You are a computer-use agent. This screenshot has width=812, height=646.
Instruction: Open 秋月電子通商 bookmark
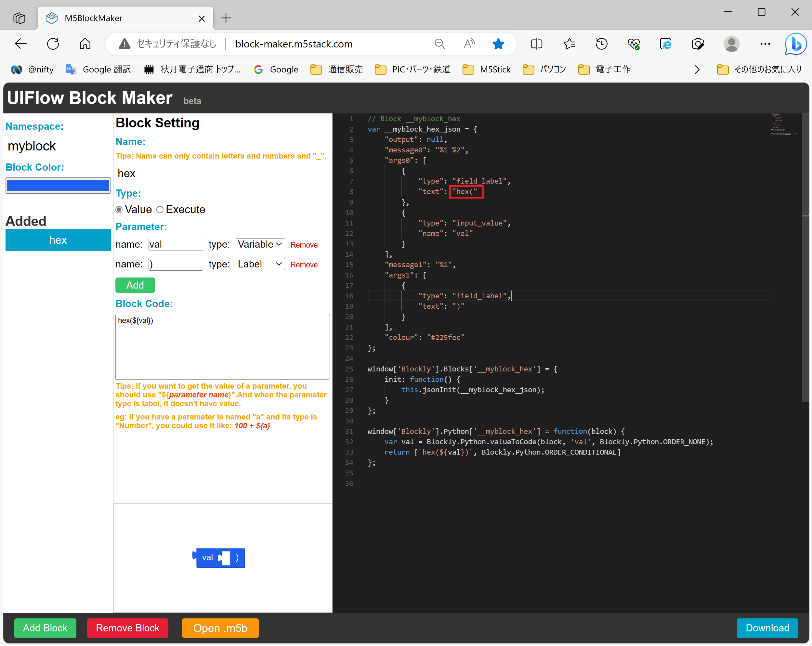point(192,70)
